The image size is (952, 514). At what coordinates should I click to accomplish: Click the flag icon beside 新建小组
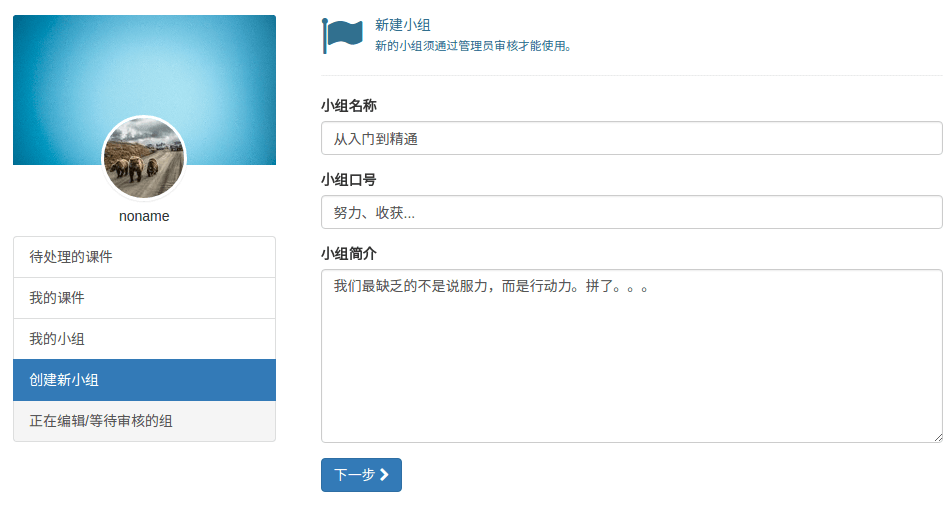point(342,36)
